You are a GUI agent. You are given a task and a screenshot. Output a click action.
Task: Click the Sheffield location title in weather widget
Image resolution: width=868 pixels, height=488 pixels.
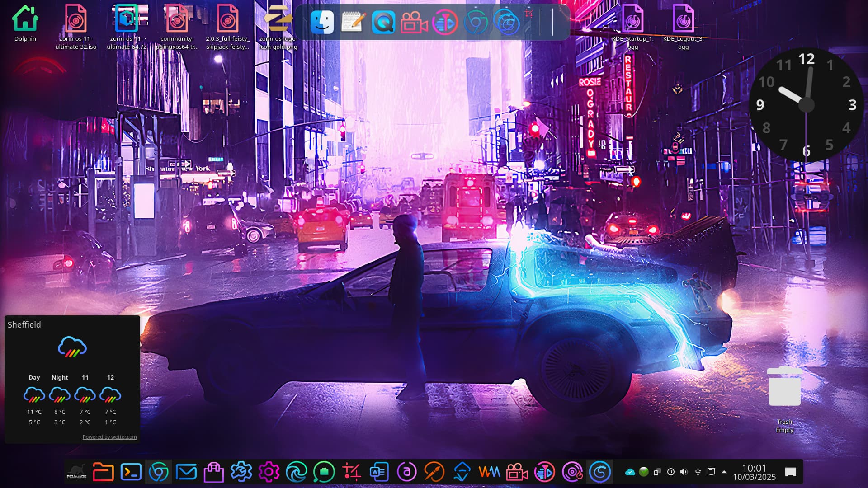coord(24,324)
